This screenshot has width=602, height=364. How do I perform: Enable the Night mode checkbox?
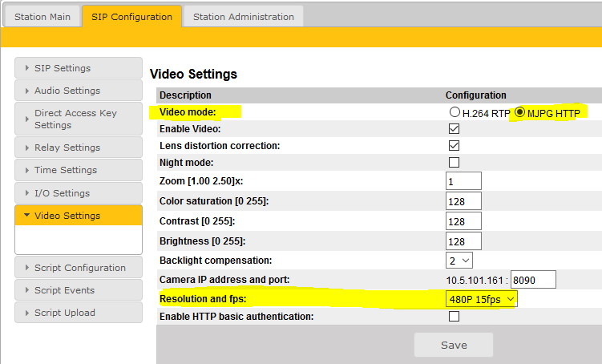pos(455,163)
